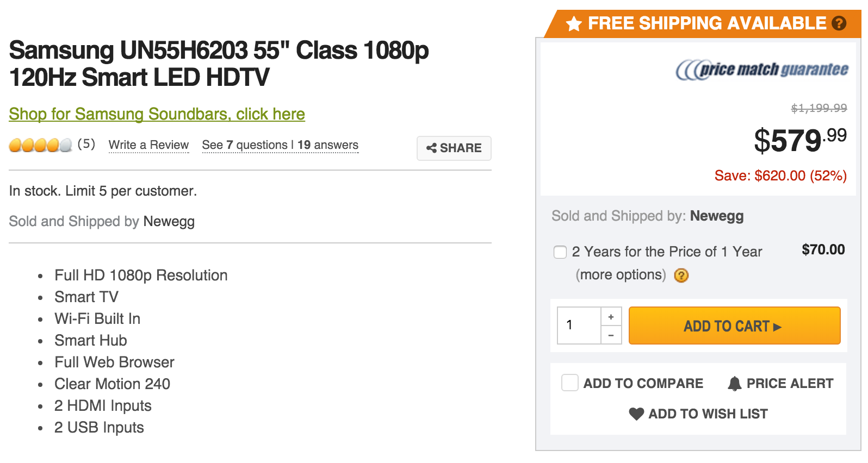
Task: Click the minus stepper to decrease quantity
Action: point(611,335)
